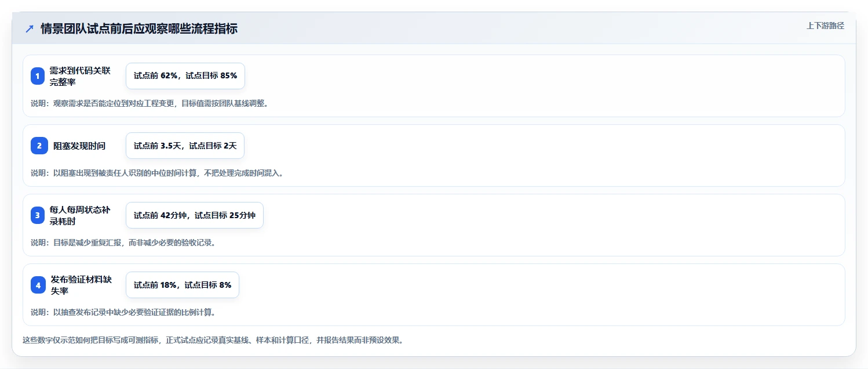868x369 pixels.
Task: Click the metric name 阻塞发现时间
Action: coord(79,146)
